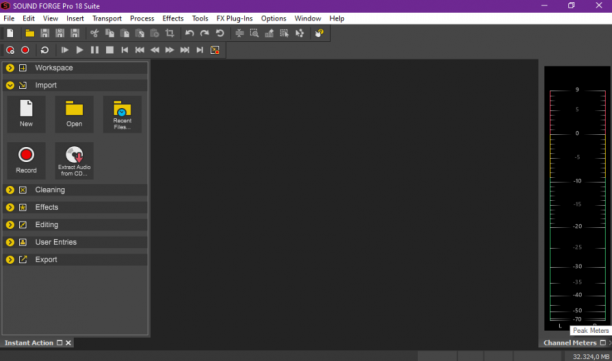
Task: Click the last transport icon with red square
Action: [215, 50]
